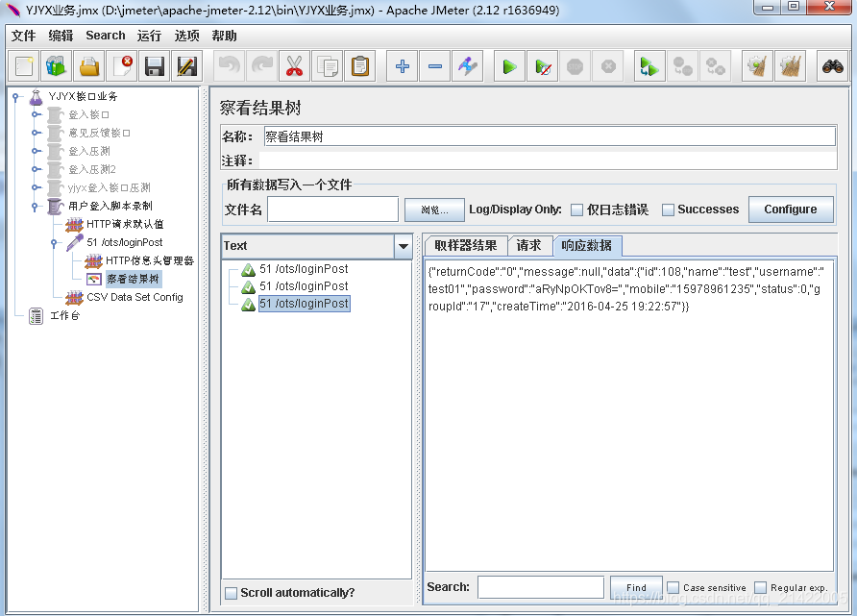857x616 pixels.
Task: Collapse the YJYX接口业务 test plan node
Action: (x=15, y=97)
